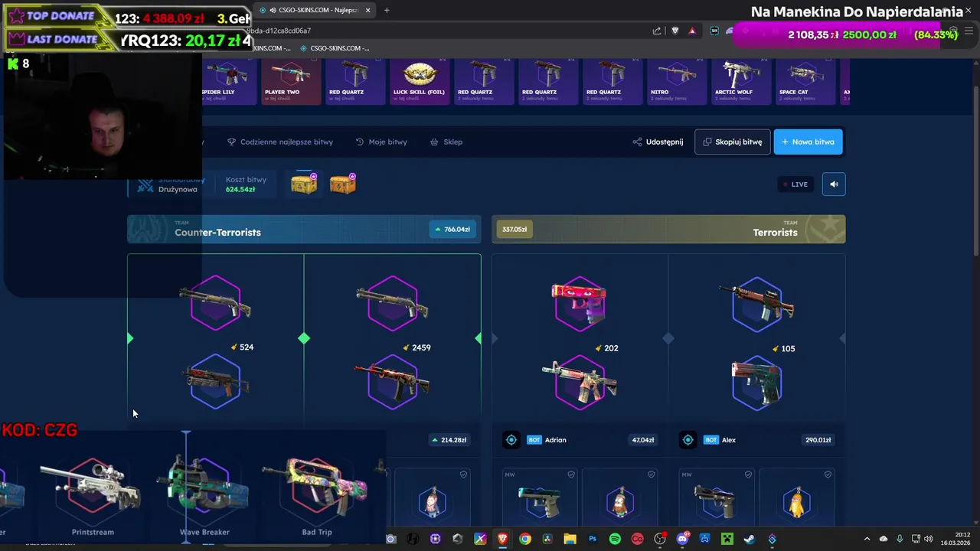This screenshot has height=551, width=980.
Task: Click shield icon on Adrian's pistol card
Action: pyautogui.click(x=570, y=474)
